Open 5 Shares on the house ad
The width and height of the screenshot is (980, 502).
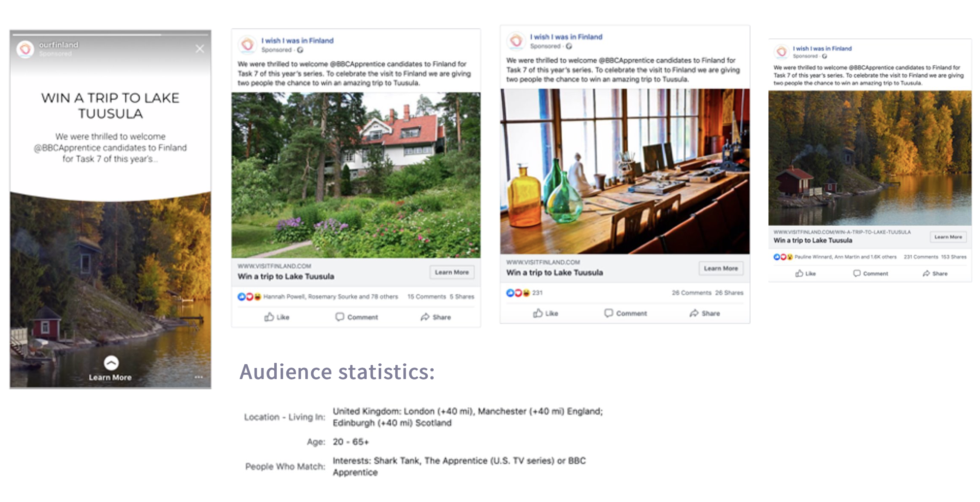462,297
